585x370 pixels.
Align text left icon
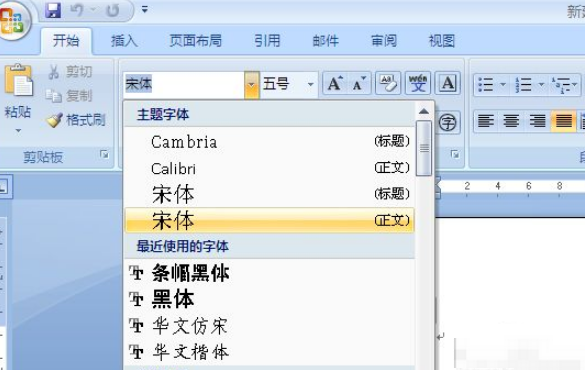pos(486,121)
